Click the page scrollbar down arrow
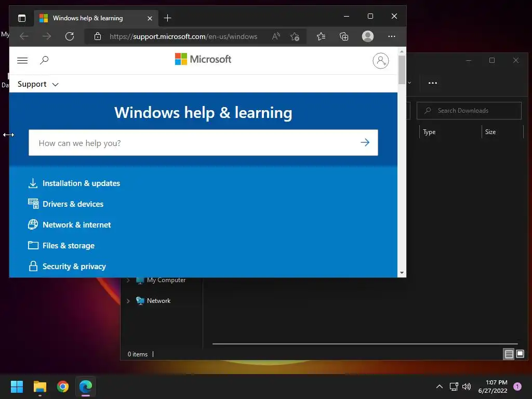The width and height of the screenshot is (532, 399). (402, 273)
